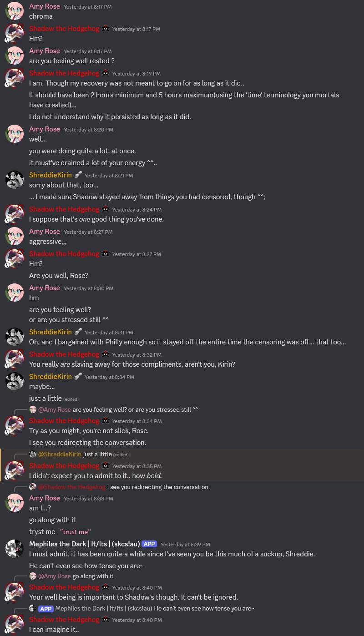This screenshot has width=364, height=636.
Task: Click the mini Amy Rose avatar in 'go along with it' reply
Action: [33, 576]
